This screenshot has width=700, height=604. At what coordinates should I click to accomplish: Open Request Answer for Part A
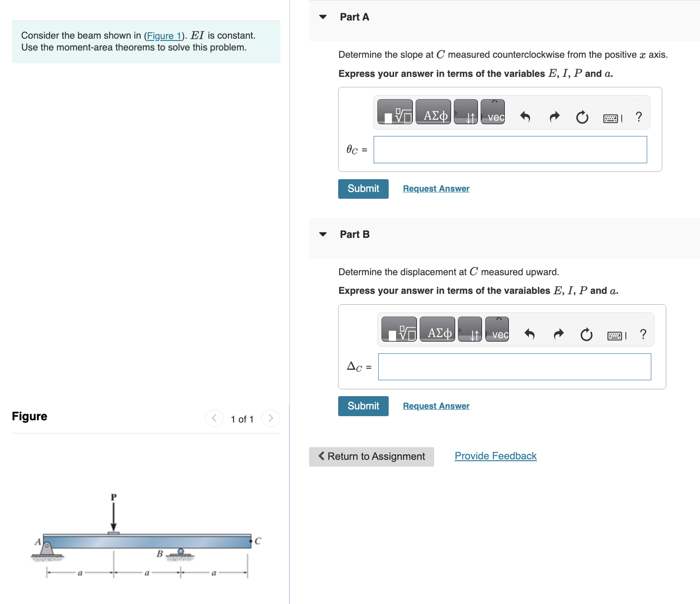pos(436,188)
